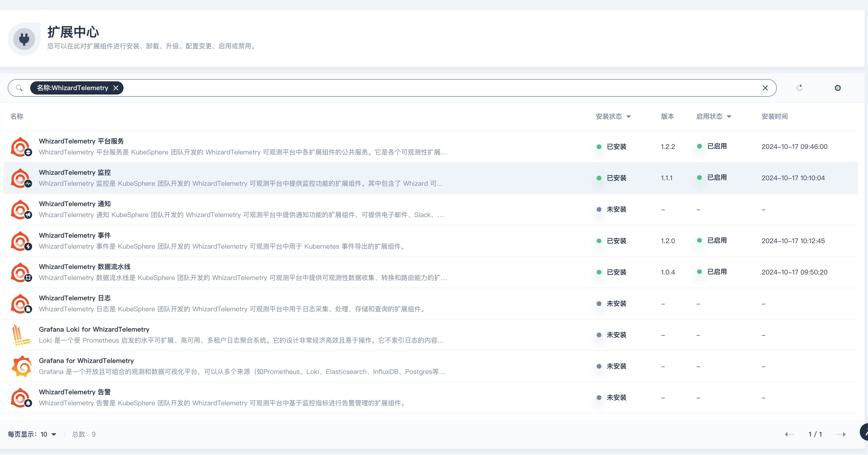Click install time 2024-10-17 09:50:20
Image resolution: width=868 pixels, height=455 pixels.
(x=794, y=272)
